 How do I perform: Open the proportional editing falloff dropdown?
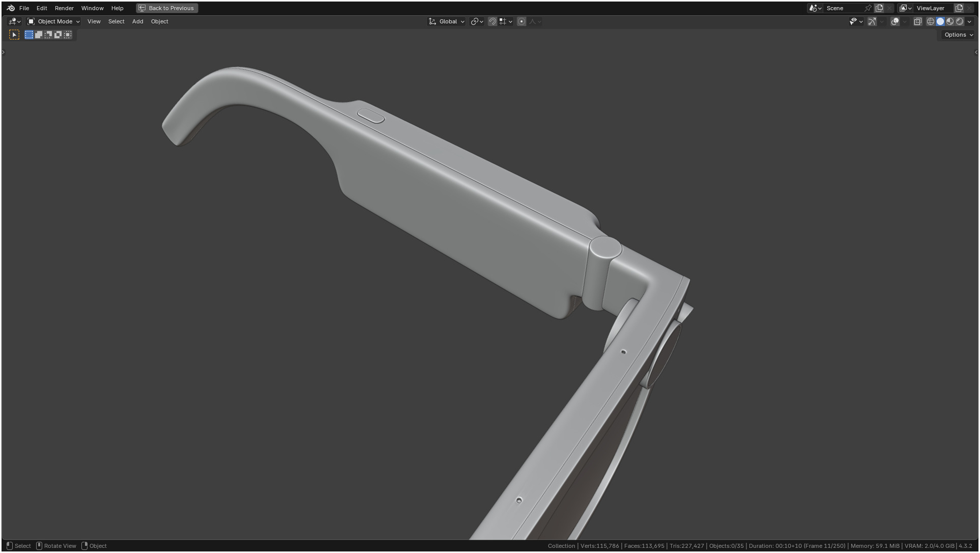pos(535,21)
